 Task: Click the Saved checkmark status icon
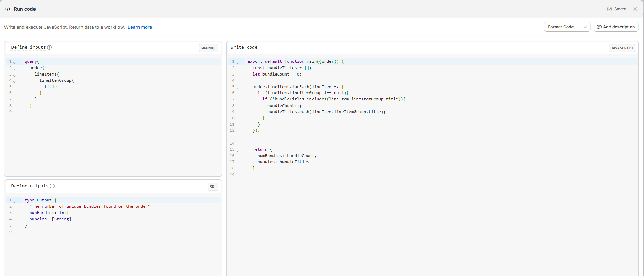click(x=609, y=9)
